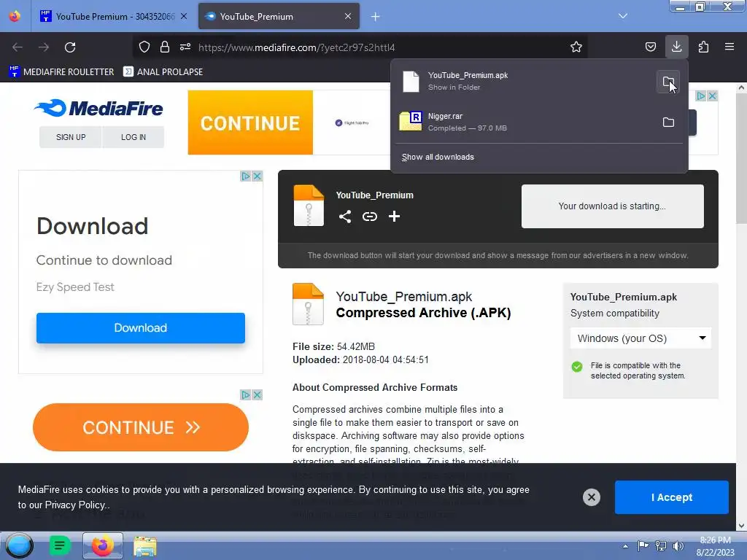Click the blue Download button

coord(141,327)
